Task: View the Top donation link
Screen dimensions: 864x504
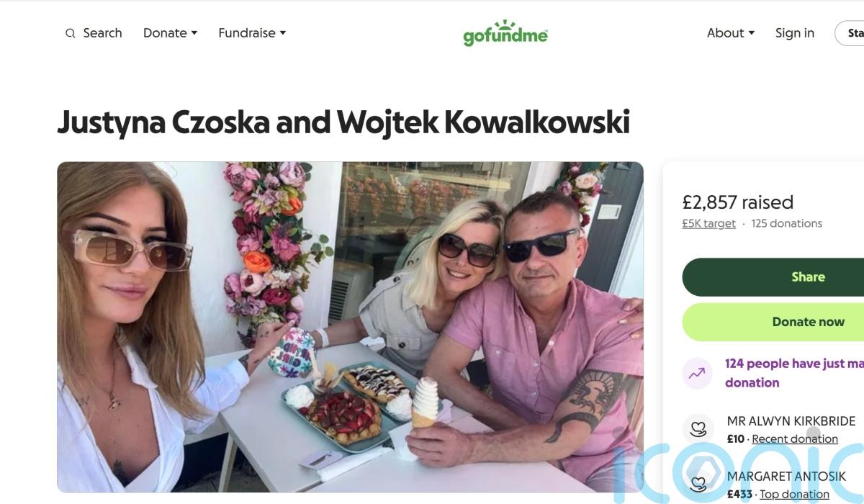Action: point(794,494)
